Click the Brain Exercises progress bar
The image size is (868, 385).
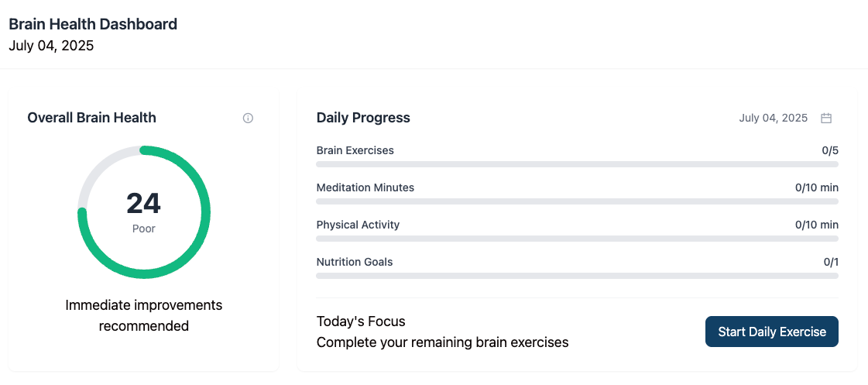point(577,164)
